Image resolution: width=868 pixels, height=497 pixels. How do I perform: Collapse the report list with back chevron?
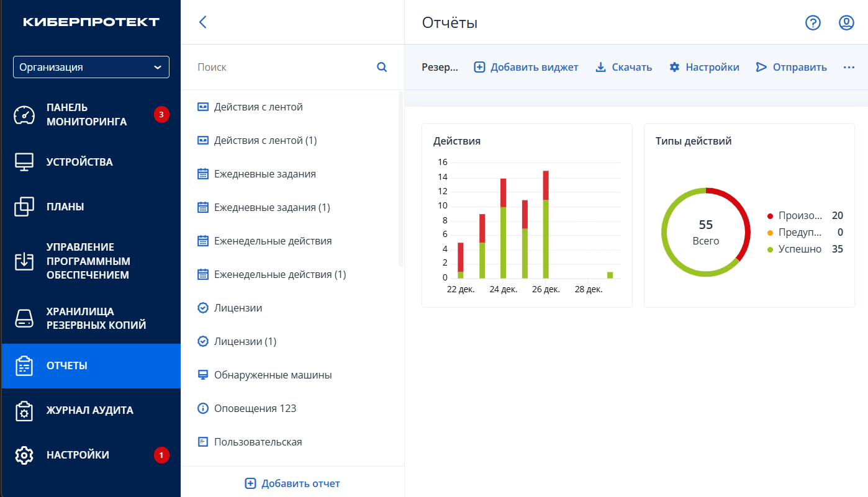(202, 22)
